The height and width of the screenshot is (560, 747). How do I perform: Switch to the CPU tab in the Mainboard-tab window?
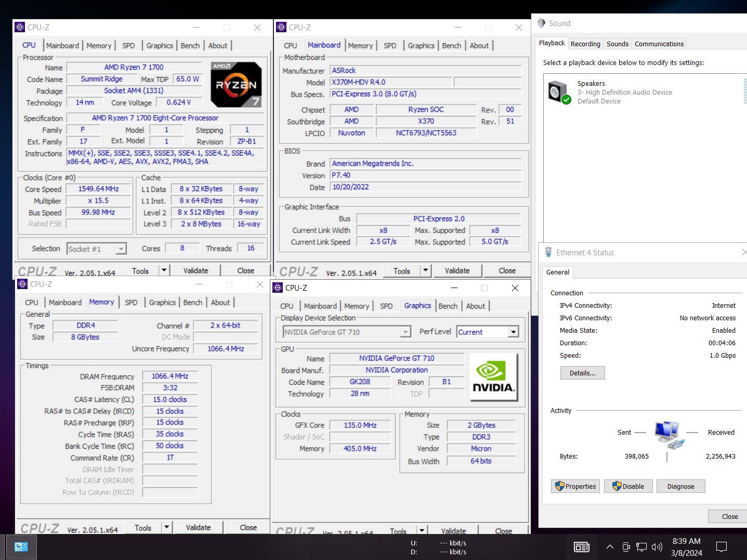point(291,46)
